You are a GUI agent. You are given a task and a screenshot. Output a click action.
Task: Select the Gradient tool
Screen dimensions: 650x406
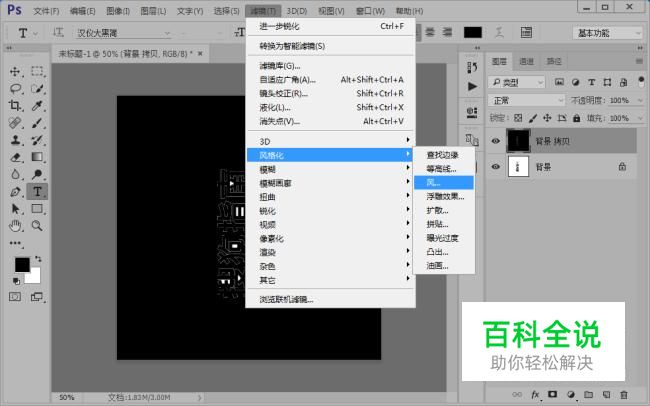(x=37, y=157)
